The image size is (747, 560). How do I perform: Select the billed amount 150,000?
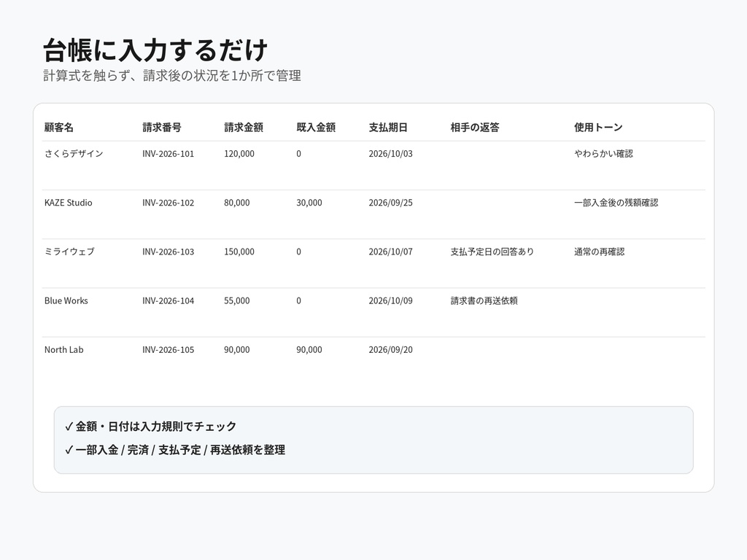239,252
